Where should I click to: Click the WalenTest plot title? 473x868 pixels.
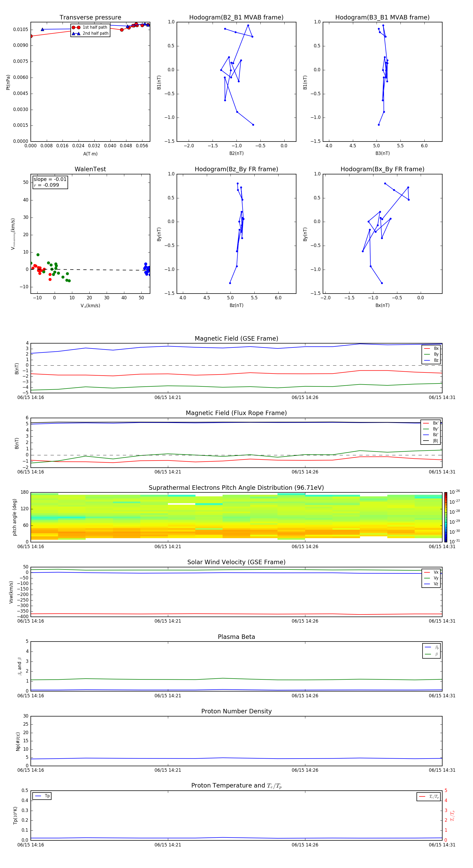click(x=90, y=169)
